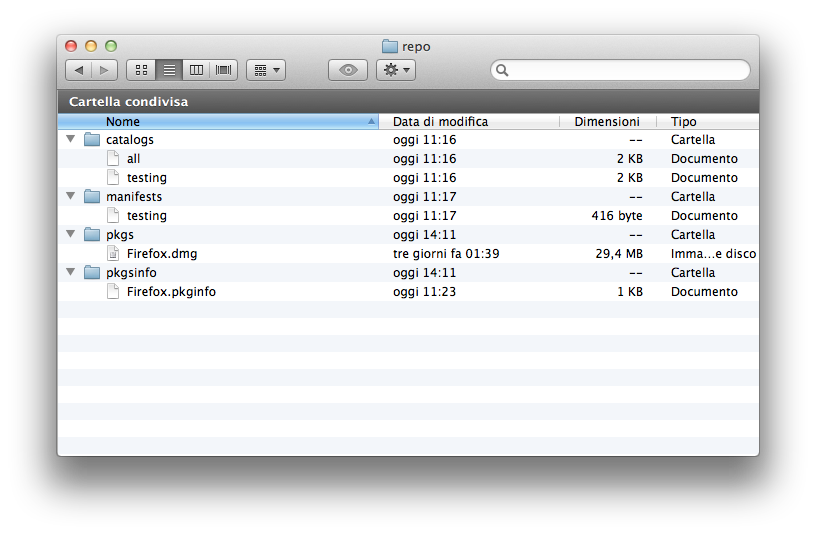Switch to Cover Flow view

click(224, 70)
